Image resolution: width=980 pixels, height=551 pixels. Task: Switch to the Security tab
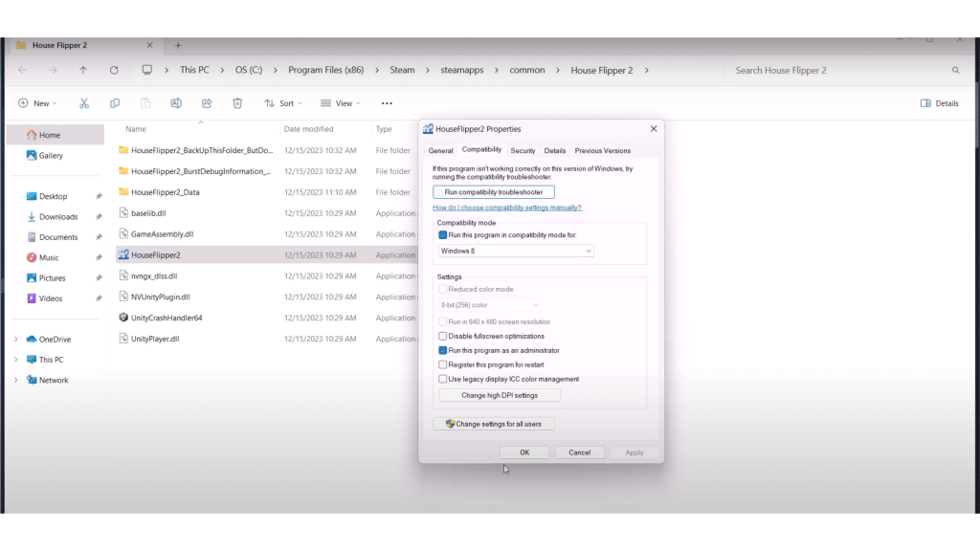[523, 150]
